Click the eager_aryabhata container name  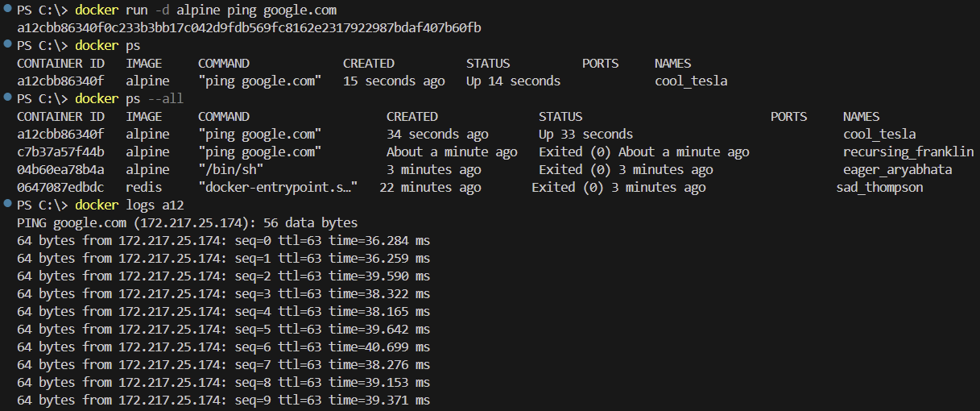tap(898, 170)
